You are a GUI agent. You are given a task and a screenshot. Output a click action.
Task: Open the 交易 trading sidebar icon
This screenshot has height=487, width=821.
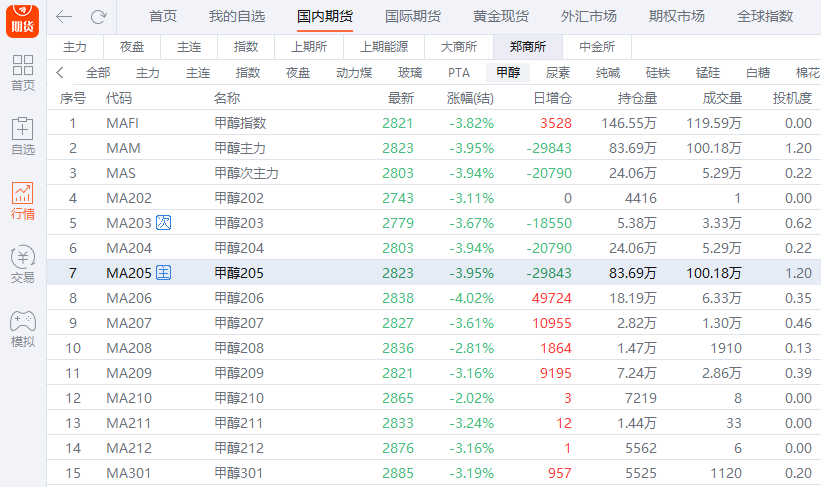tap(22, 265)
